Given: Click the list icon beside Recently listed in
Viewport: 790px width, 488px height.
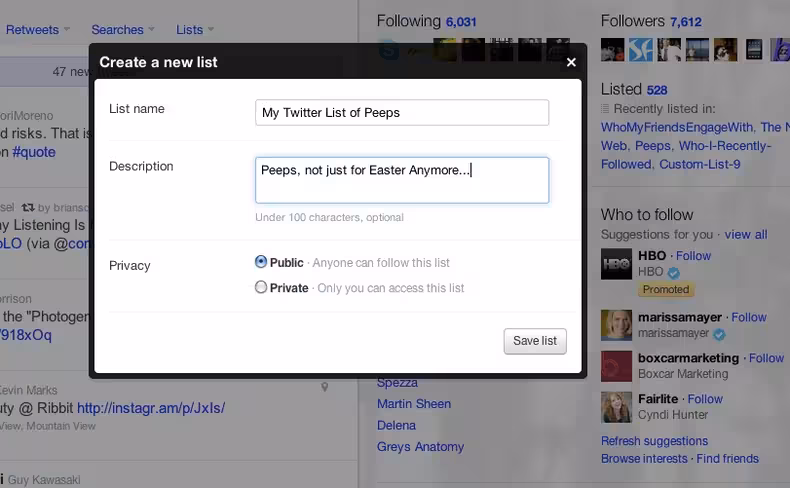Looking at the screenshot, I should pyautogui.click(x=605, y=109).
